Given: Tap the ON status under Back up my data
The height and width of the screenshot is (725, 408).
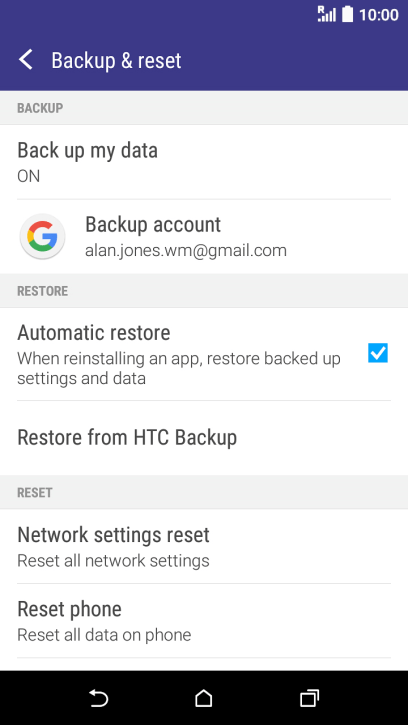Looking at the screenshot, I should click(29, 176).
